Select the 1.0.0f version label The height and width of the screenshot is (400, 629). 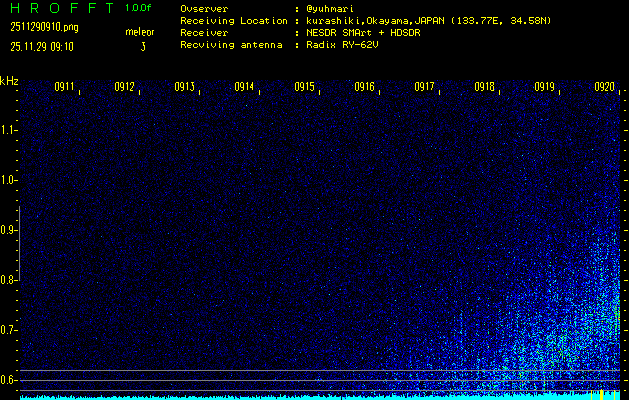(139, 8)
